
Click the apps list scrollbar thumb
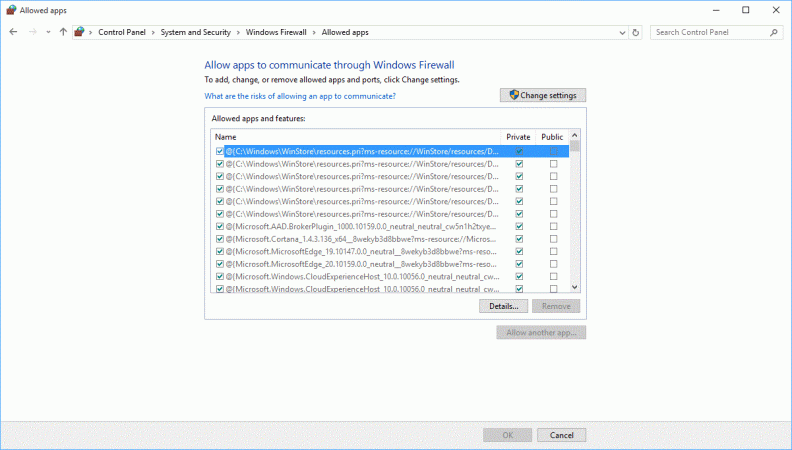point(574,146)
